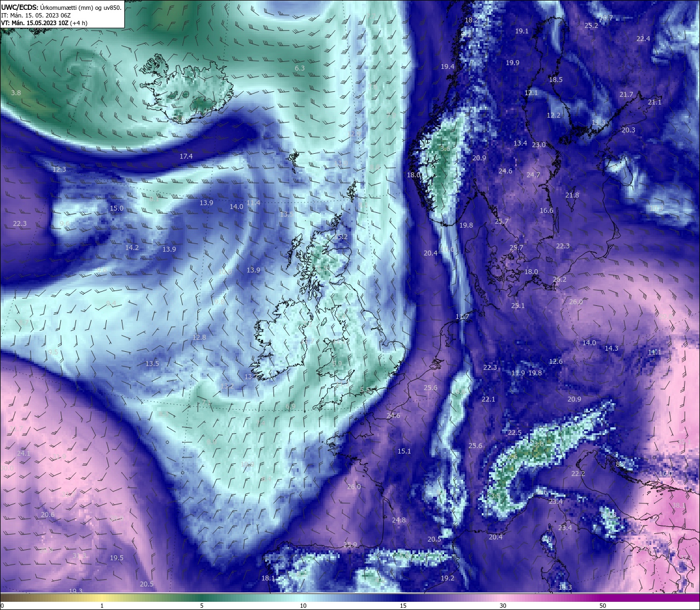The height and width of the screenshot is (610, 700).
Task: Click the value '21.7' on the map
Action: pos(626,95)
